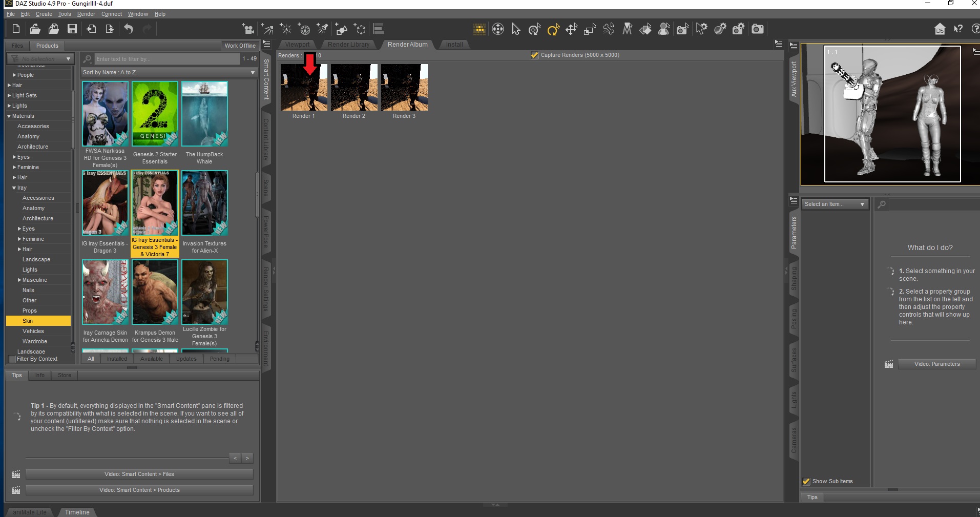Select the Skin category under Iray
The width and height of the screenshot is (980, 517).
[38, 321]
